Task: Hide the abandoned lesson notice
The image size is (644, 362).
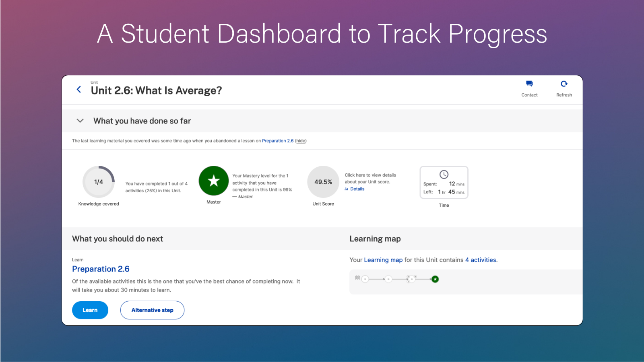Action: click(301, 141)
